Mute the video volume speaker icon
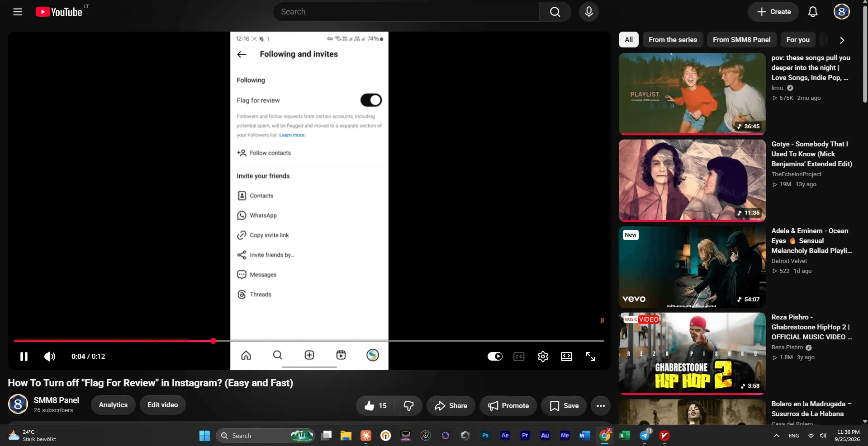The height and width of the screenshot is (446, 868). pos(50,357)
